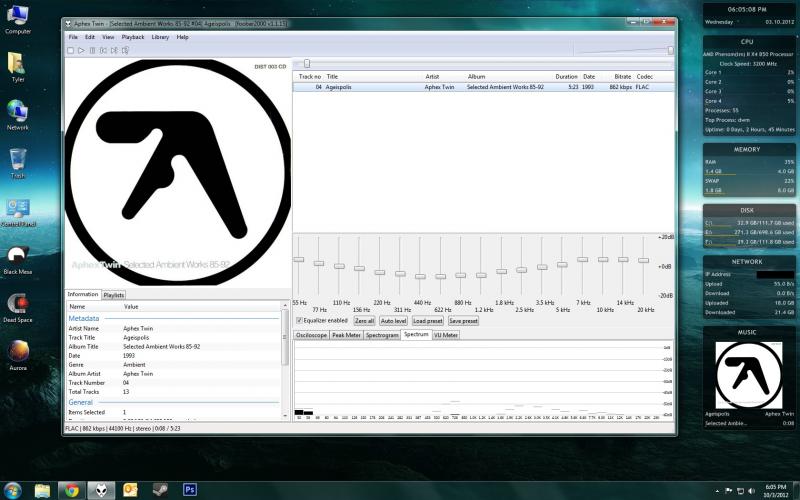Open the Help menu
The width and height of the screenshot is (800, 500).
183,37
